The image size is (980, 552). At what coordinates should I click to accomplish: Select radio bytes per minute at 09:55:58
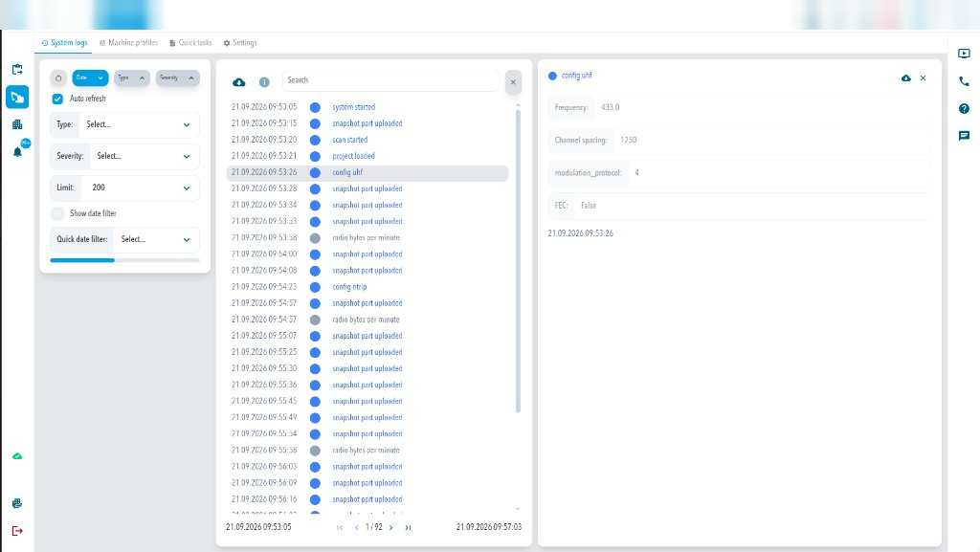(367, 451)
